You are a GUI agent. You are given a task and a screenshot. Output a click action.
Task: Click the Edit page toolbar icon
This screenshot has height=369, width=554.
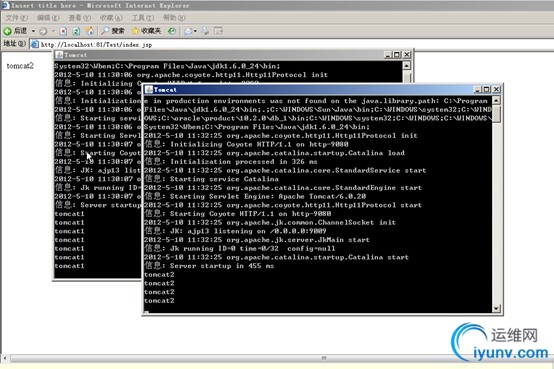tap(218, 31)
